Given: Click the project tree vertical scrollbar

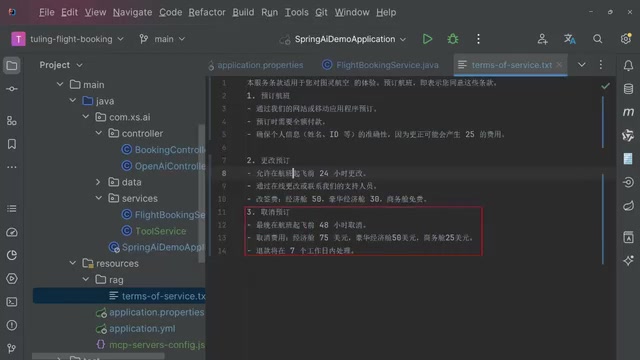Looking at the screenshot, I should click(x=202, y=194).
